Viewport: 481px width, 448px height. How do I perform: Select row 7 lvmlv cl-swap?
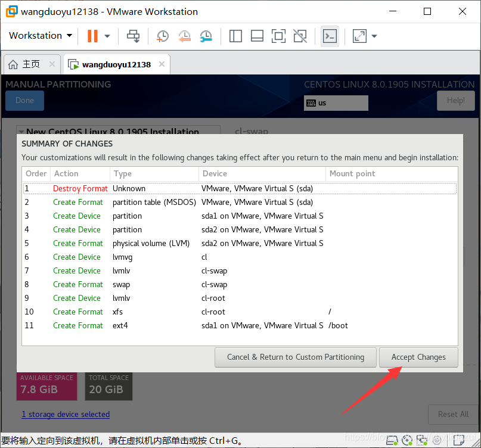pos(240,270)
